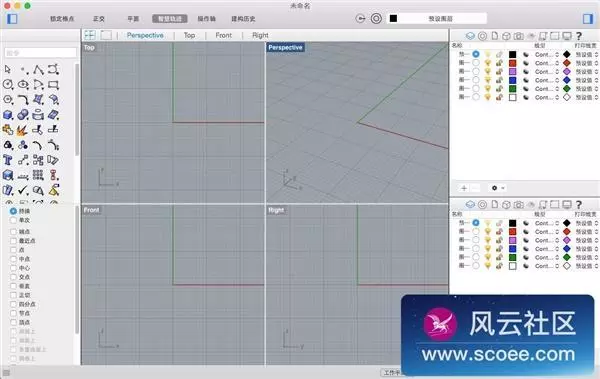Click the object properties circle icon in upper panel
The image size is (600, 379).
point(483,36)
